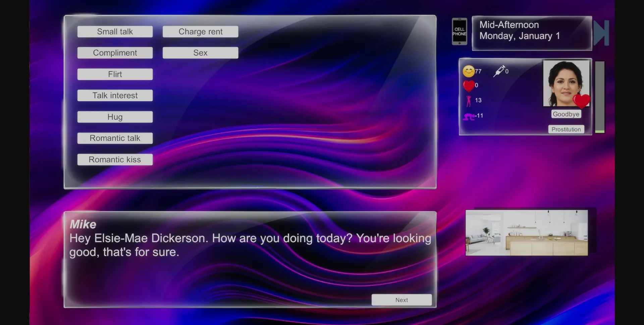Open the cell phone icon
644x325 pixels.
459,32
